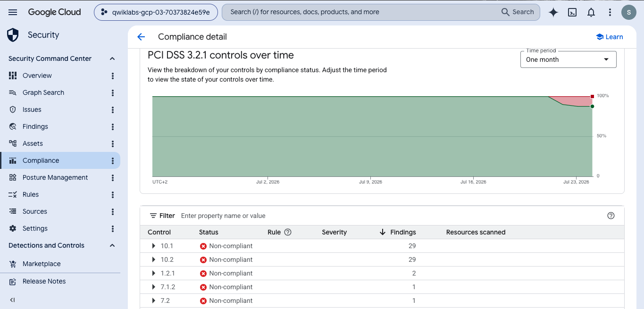
Task: Open Assets in the sidebar
Action: (x=33, y=143)
